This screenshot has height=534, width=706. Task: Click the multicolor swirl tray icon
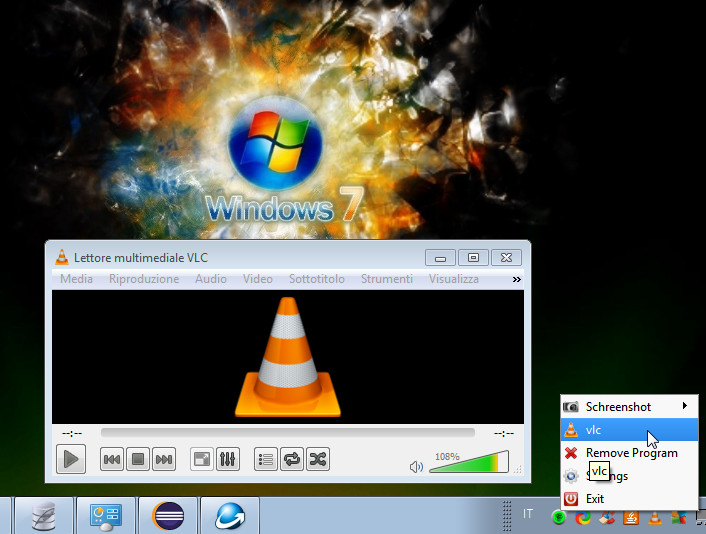(583, 518)
